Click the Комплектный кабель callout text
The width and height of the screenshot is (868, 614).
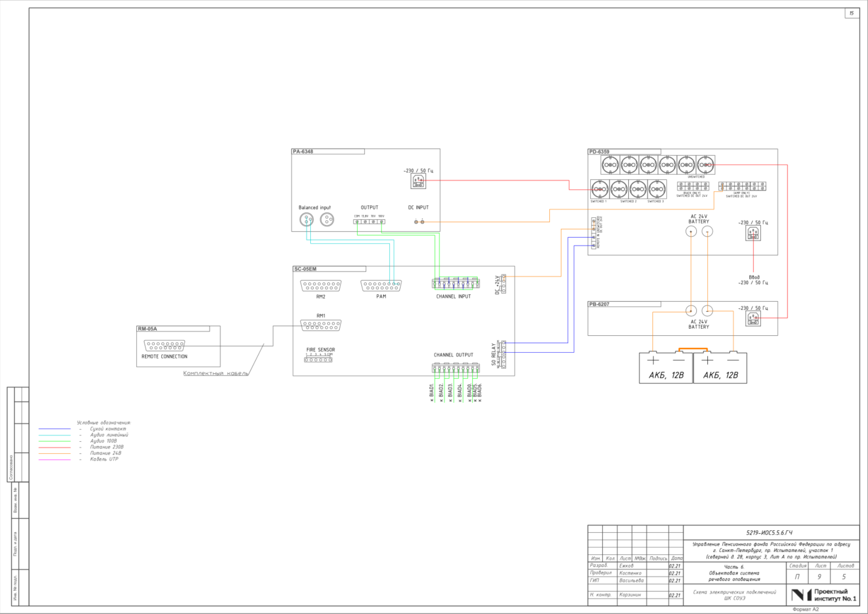pyautogui.click(x=216, y=373)
